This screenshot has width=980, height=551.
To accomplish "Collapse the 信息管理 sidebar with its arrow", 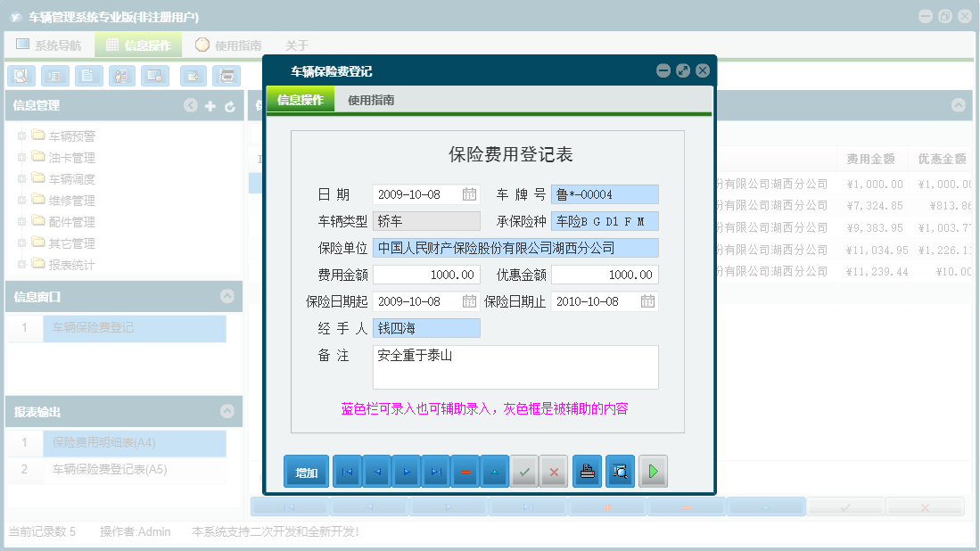I will (190, 105).
